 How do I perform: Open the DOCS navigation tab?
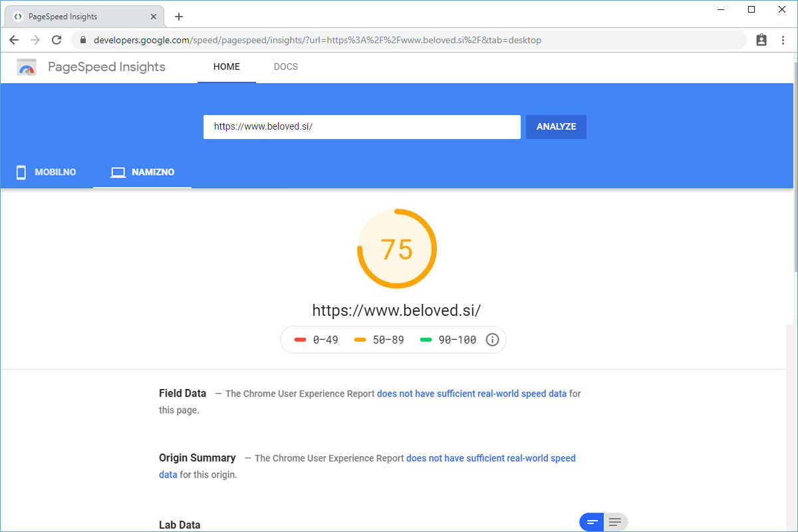(286, 66)
